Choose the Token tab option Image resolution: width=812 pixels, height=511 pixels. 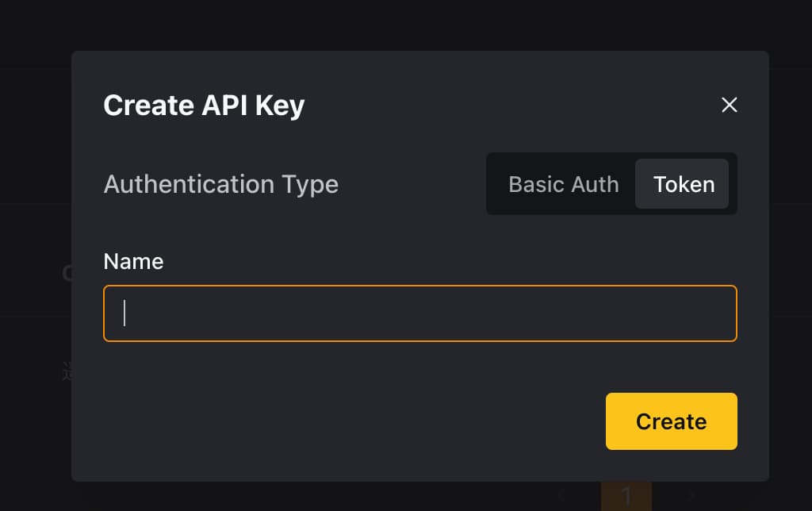(682, 184)
